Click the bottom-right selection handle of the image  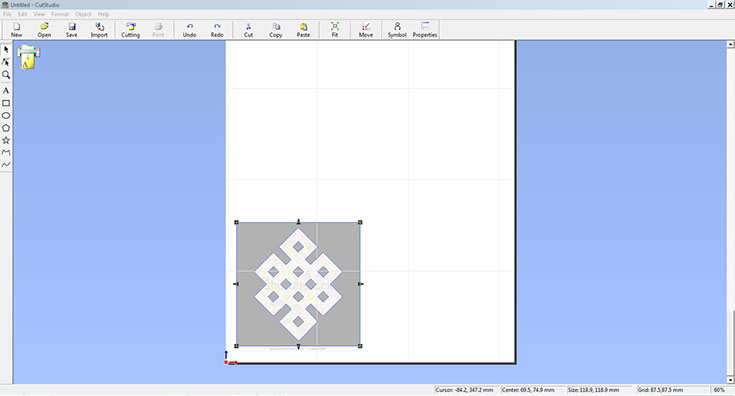coord(360,346)
